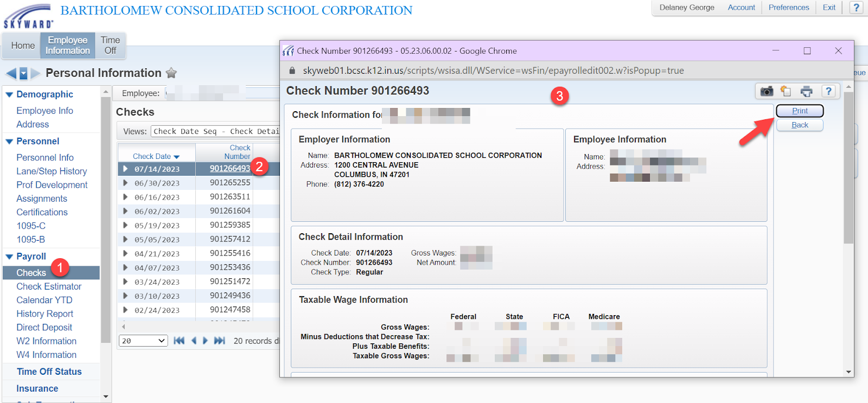Screen dimensions: 868x403
Task: Go to next records page
Action: [205, 341]
